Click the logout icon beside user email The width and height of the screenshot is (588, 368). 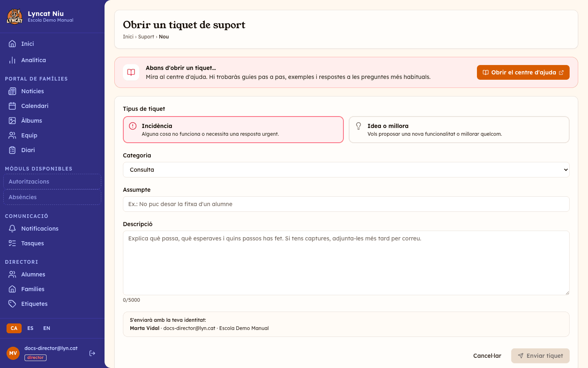click(x=92, y=353)
